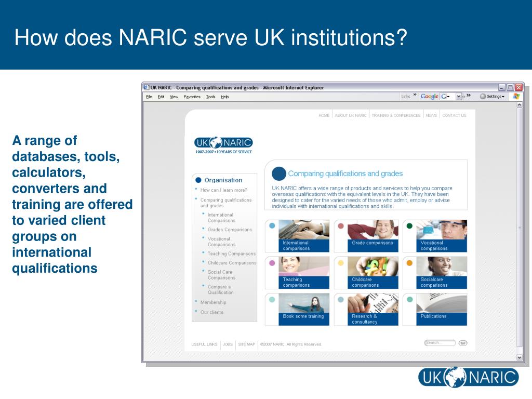Click teal dot beside Book some training tile
Viewport: 532px width, 399px height.
coord(272,300)
